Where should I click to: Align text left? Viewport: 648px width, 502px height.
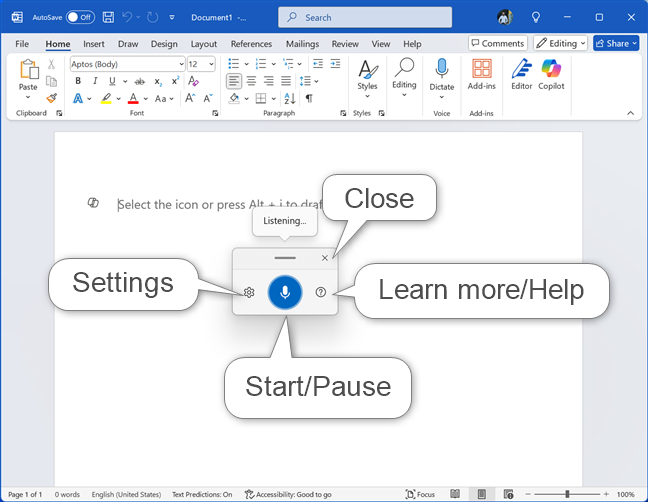pyautogui.click(x=234, y=81)
